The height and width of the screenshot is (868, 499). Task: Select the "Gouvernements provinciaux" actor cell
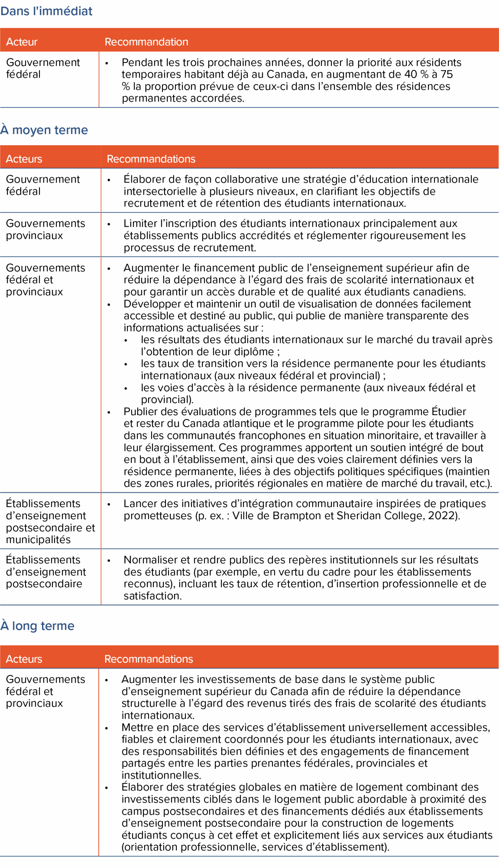click(x=45, y=230)
